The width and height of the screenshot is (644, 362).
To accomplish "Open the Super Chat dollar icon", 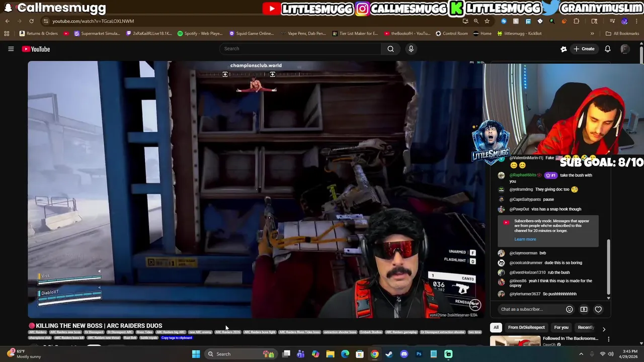I will point(584,309).
